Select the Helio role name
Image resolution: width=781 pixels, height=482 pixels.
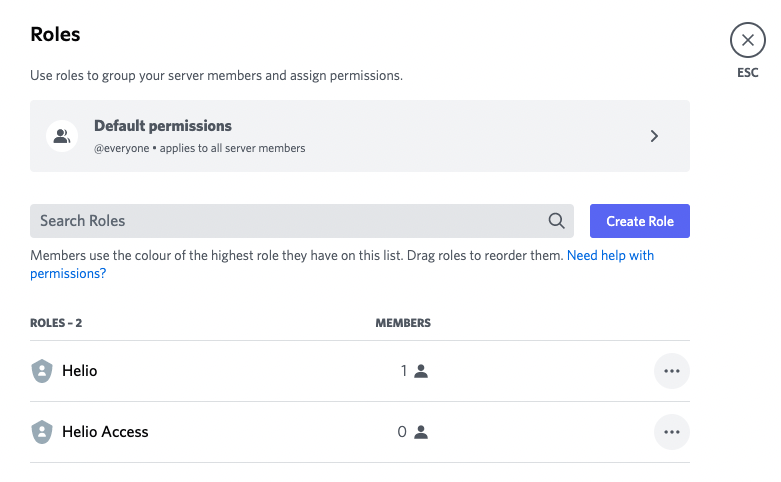(80, 371)
